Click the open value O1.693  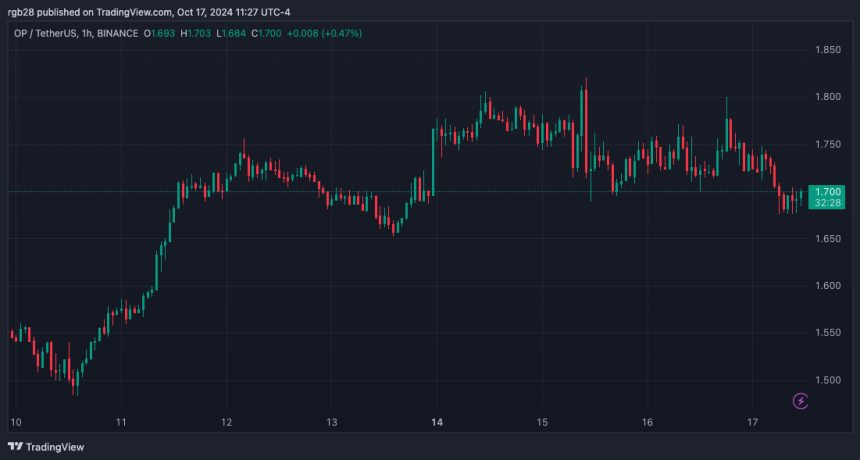pos(160,33)
